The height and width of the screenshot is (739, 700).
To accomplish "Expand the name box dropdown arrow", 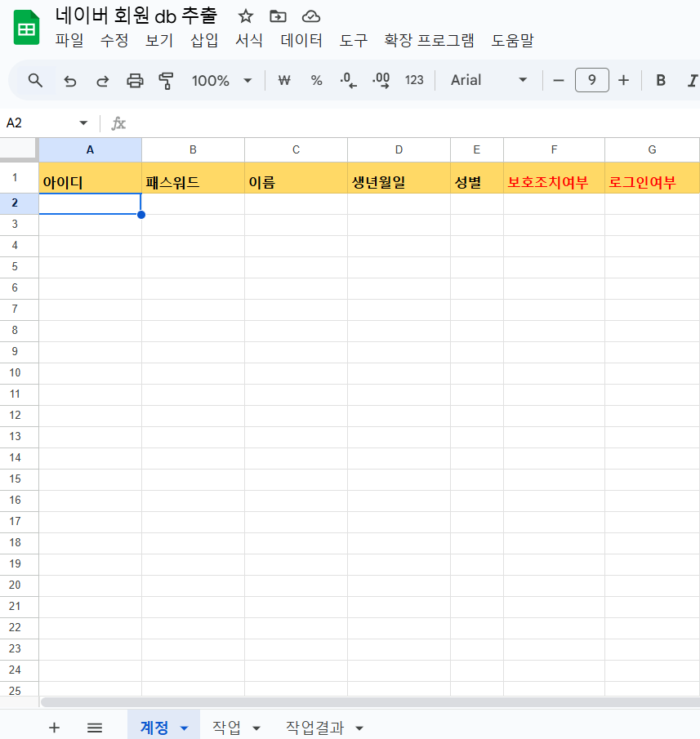I will (x=83, y=123).
